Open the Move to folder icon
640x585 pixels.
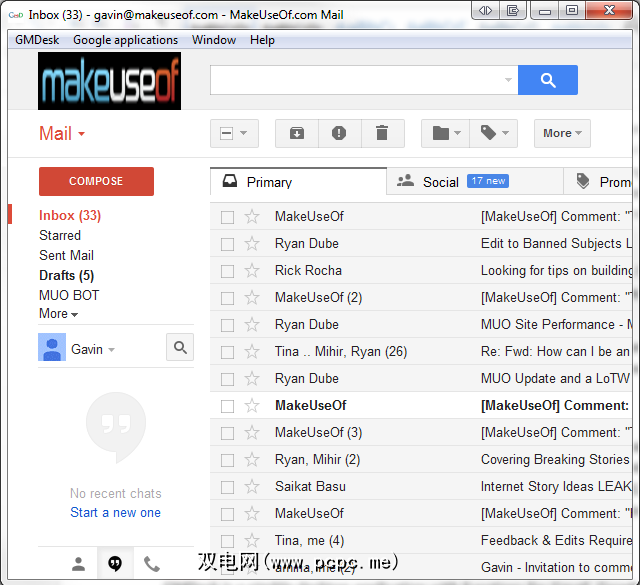pyautogui.click(x=445, y=133)
